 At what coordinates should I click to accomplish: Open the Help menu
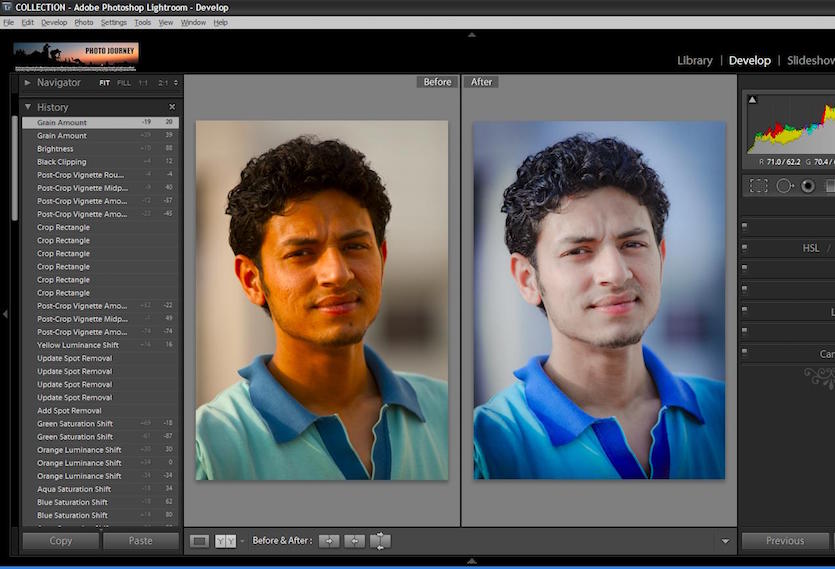[220, 22]
